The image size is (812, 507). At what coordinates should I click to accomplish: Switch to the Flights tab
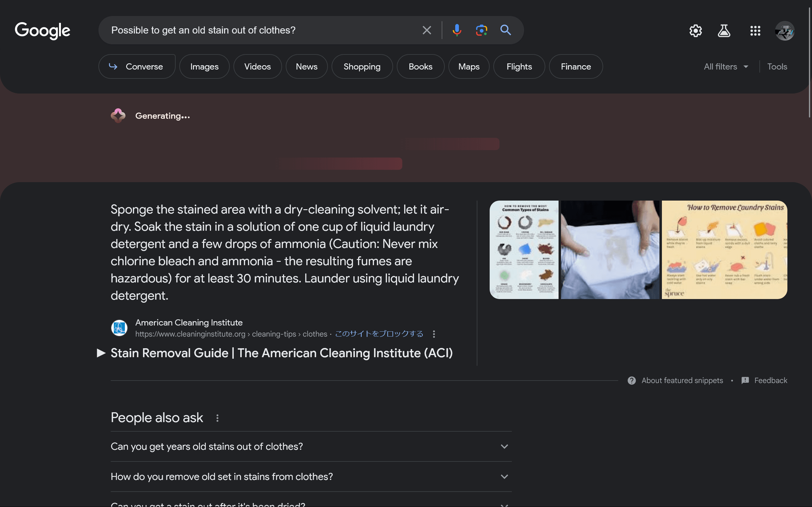519,66
